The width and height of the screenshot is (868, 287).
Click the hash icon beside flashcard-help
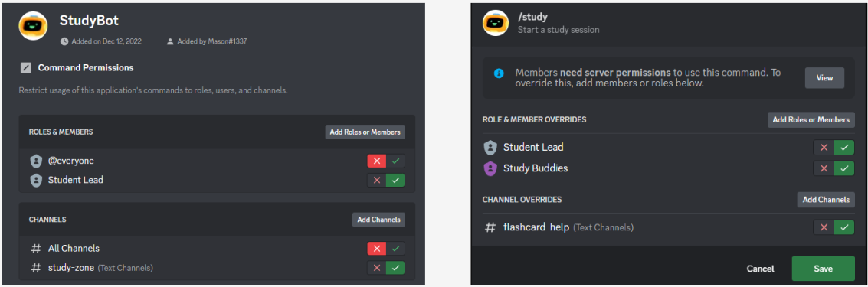coord(490,227)
